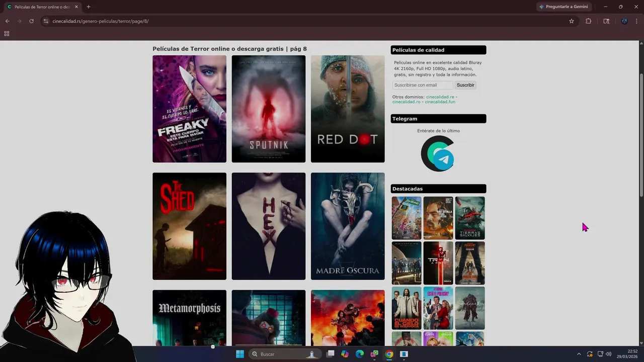Click the Suscribir button
The height and width of the screenshot is (362, 644).
(x=465, y=85)
